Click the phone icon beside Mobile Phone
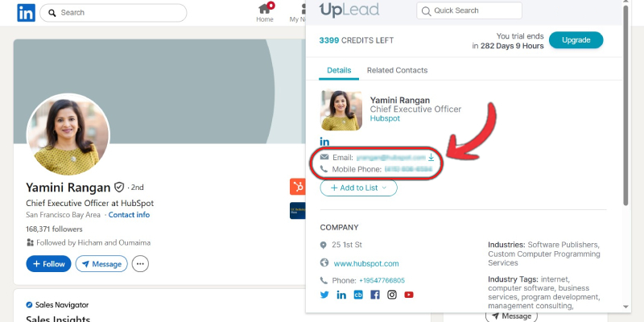This screenshot has height=322, width=644. pos(324,169)
